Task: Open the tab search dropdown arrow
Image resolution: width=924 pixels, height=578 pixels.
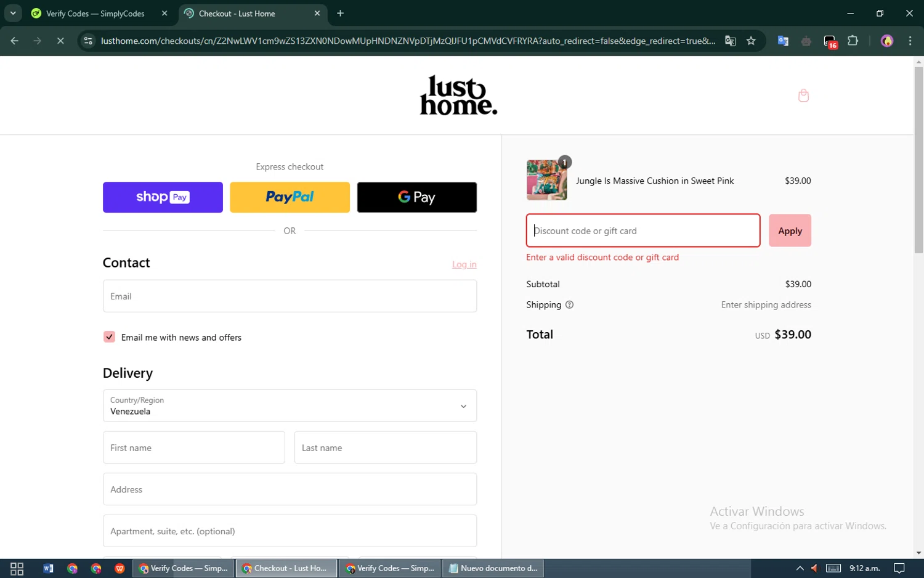Action: 13,13
